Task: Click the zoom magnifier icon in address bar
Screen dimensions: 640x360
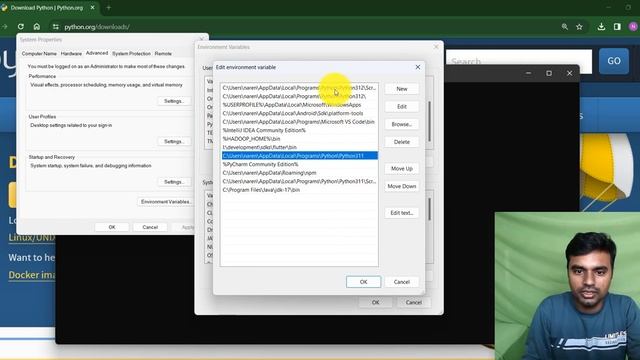Action: [x=564, y=27]
